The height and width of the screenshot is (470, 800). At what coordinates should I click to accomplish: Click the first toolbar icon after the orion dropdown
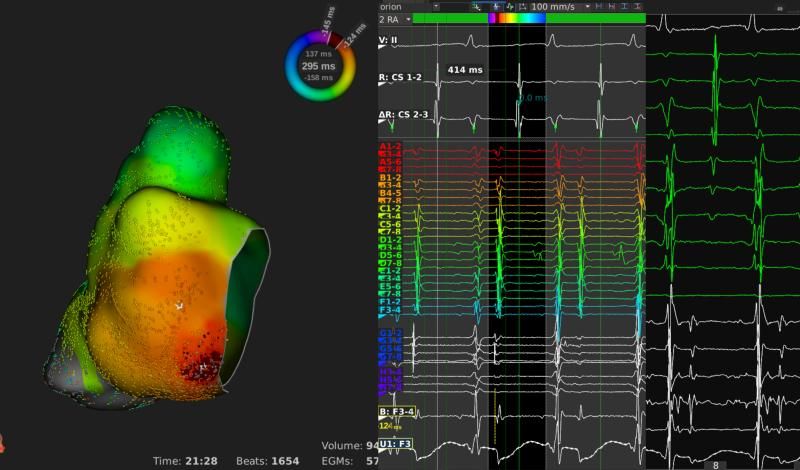coord(478,6)
